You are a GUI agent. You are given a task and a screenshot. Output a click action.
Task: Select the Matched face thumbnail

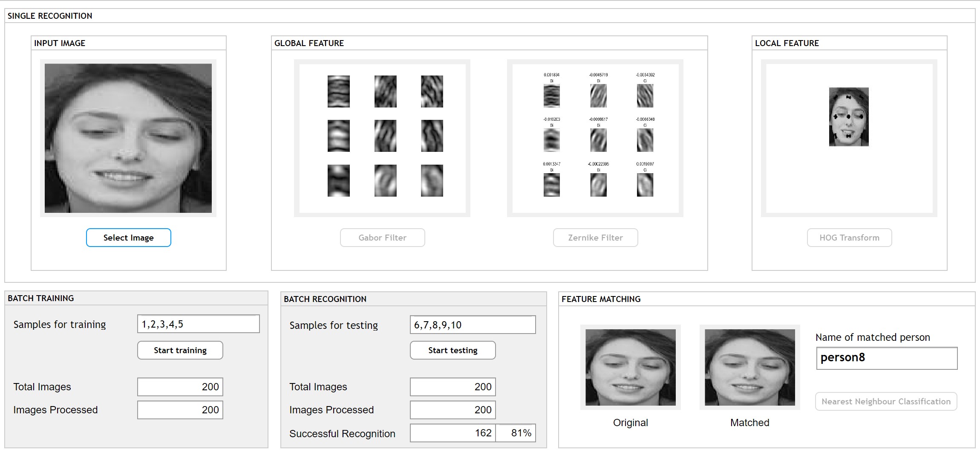point(749,367)
